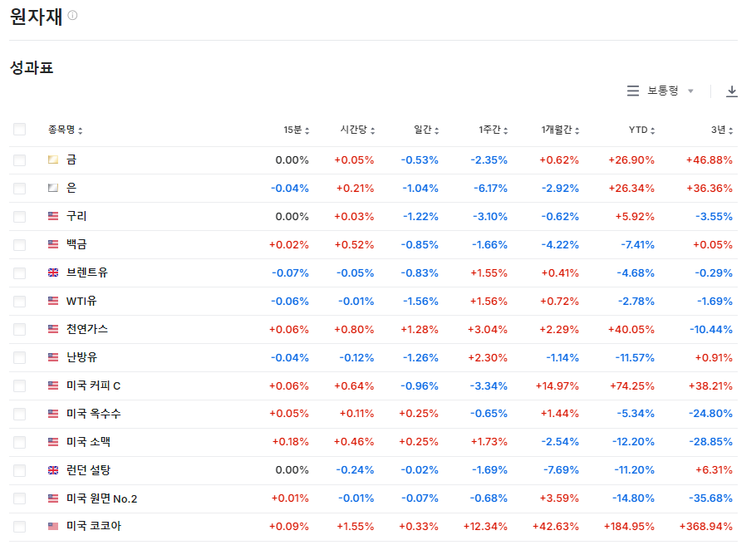Click 런던 설탕 1개월간 value -7.69%
This screenshot has width=756, height=550.
[561, 470]
